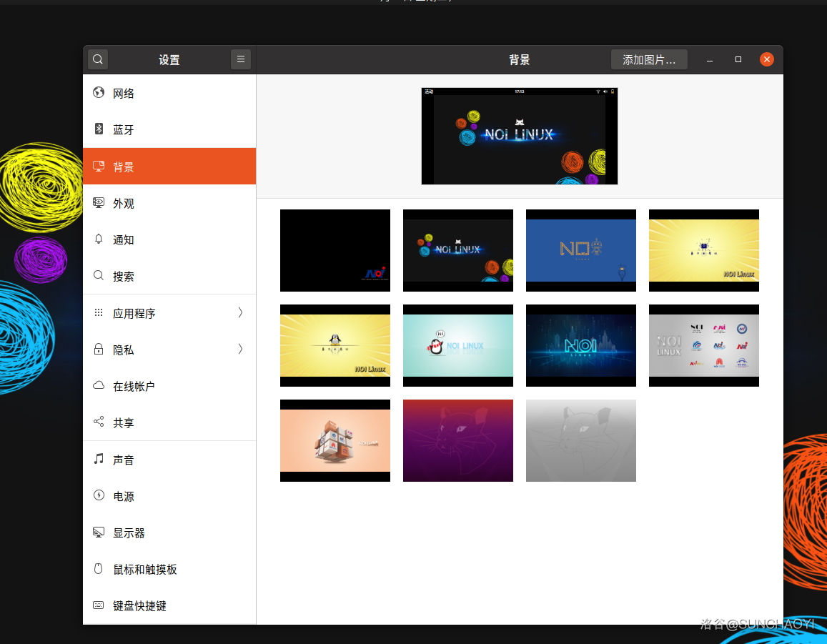Screen dimensions: 827x644
Task: Pick the orange cube wallpaper thumbnail
Action: pos(335,440)
